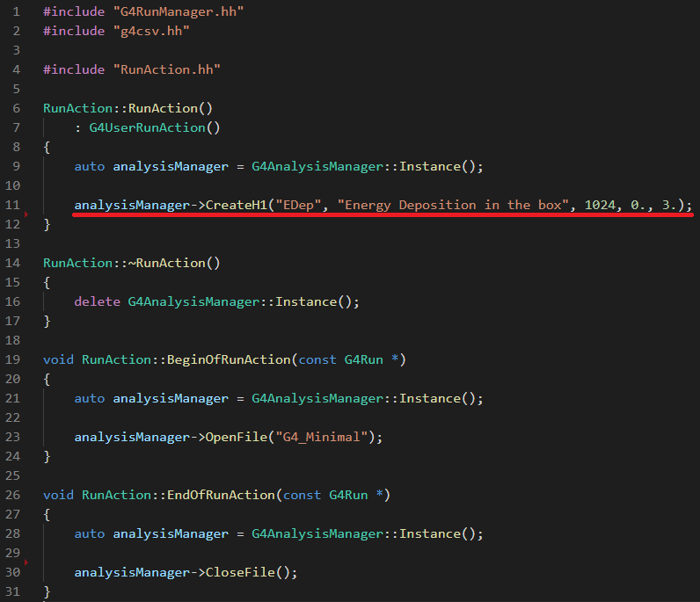Viewport: 700px width, 602px height.
Task: Click the red gutter marker beside line 11
Action: click(26, 214)
